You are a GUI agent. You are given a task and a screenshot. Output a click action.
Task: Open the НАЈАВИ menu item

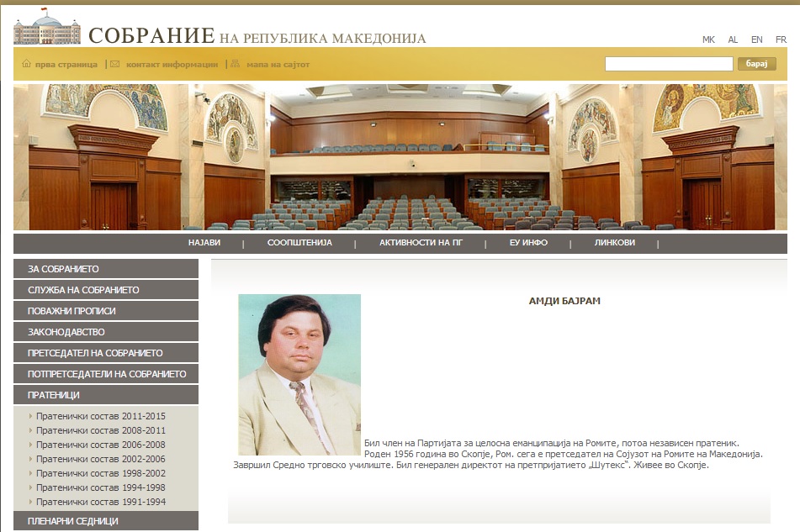tap(204, 243)
